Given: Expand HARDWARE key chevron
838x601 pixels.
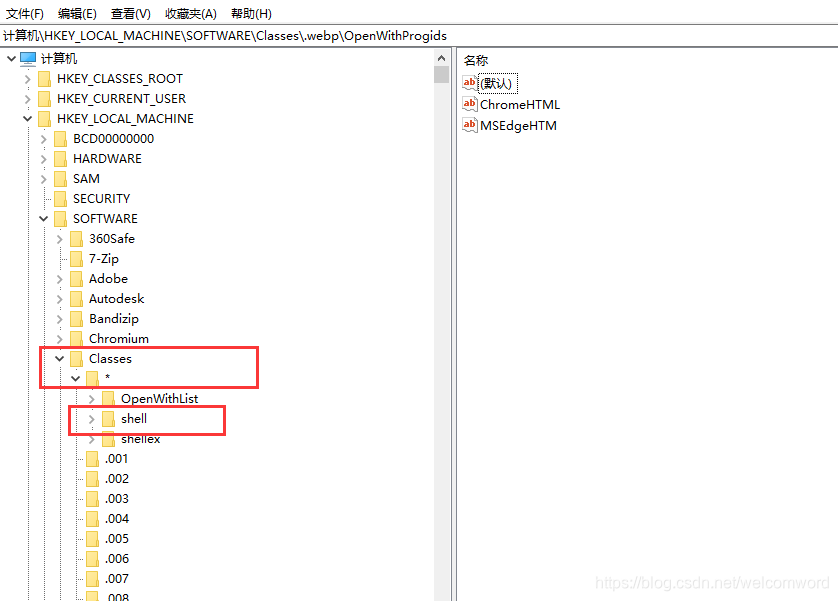Looking at the screenshot, I should tap(44, 159).
